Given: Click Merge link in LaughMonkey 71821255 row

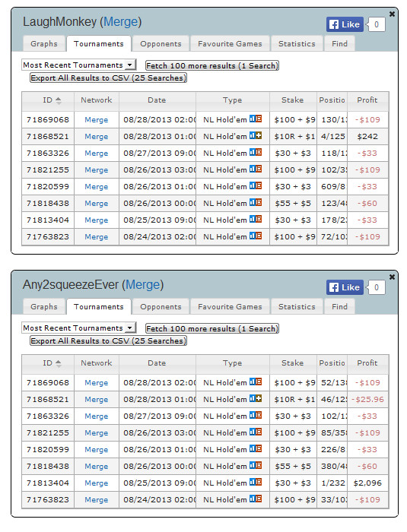Looking at the screenshot, I should [x=96, y=170].
